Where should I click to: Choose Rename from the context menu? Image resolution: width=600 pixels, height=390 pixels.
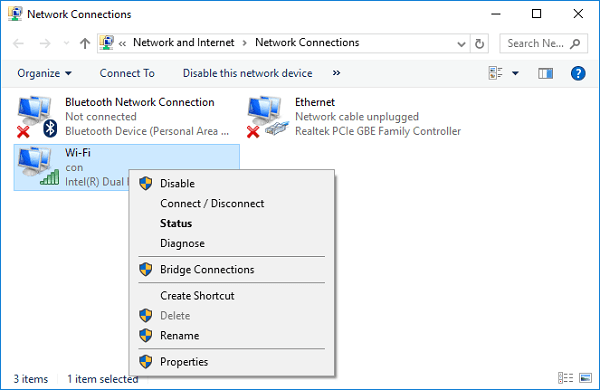(x=232, y=335)
